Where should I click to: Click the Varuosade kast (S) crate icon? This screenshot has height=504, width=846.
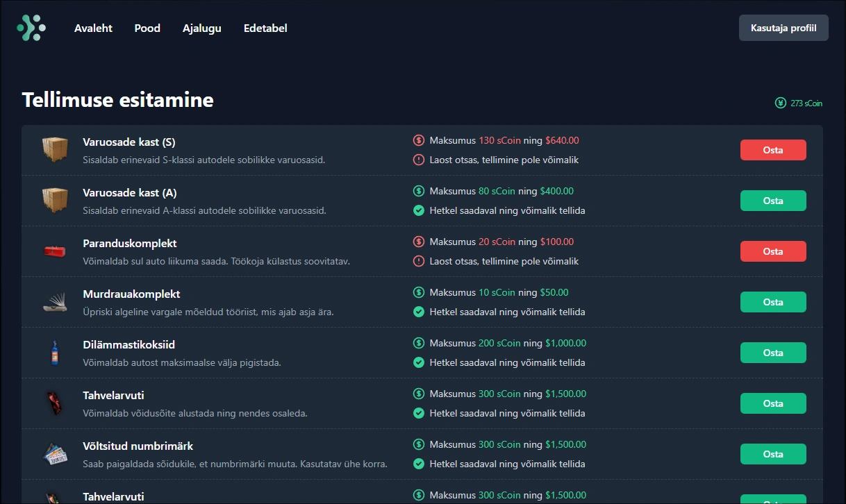[x=54, y=150]
